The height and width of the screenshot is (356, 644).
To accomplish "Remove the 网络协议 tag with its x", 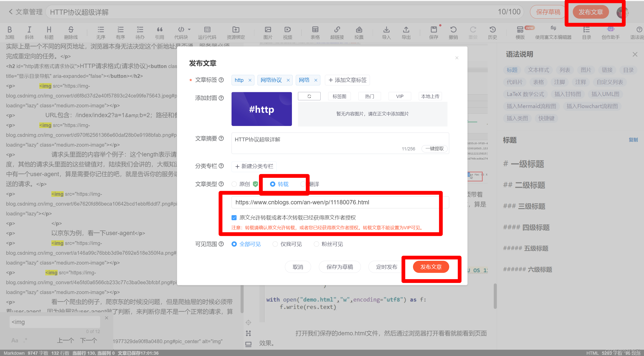I will (288, 80).
